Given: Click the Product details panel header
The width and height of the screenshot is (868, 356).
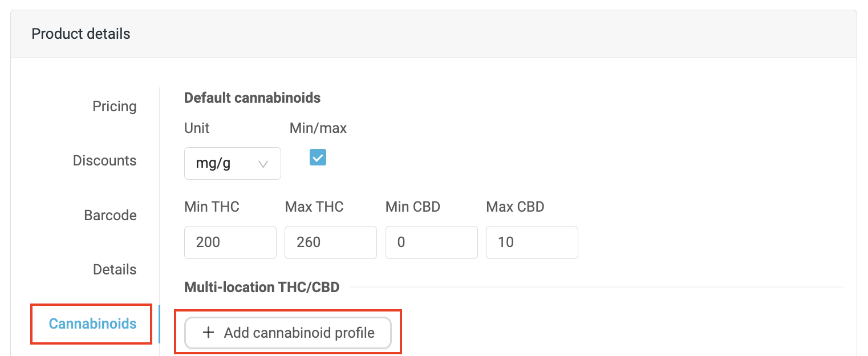Looking at the screenshot, I should pyautogui.click(x=81, y=34).
